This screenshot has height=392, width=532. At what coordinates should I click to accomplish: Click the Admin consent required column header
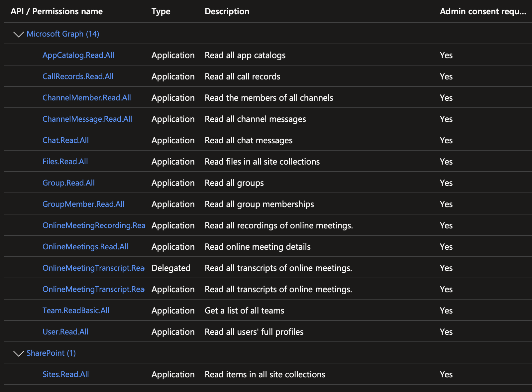tap(483, 11)
